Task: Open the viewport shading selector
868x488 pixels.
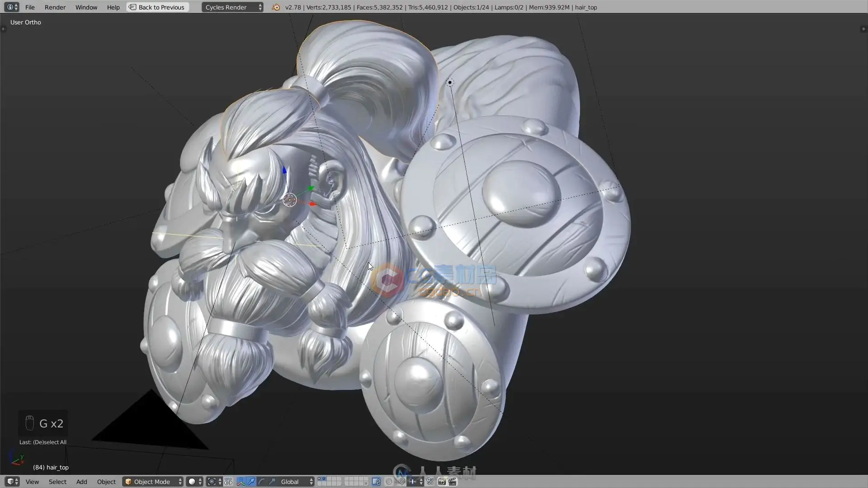Action: pyautogui.click(x=195, y=482)
